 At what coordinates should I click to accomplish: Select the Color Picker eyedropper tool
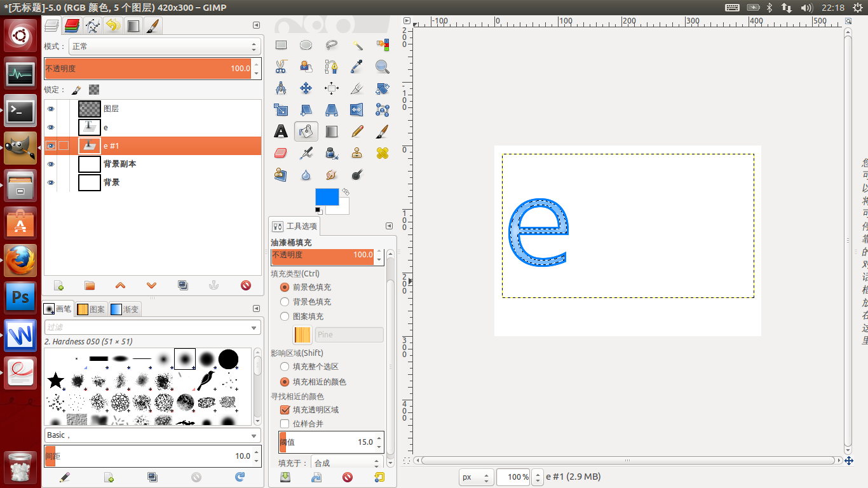tap(357, 67)
